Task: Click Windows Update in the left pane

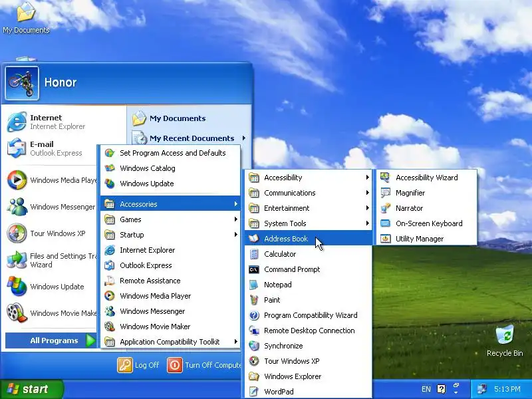Action: [51, 287]
